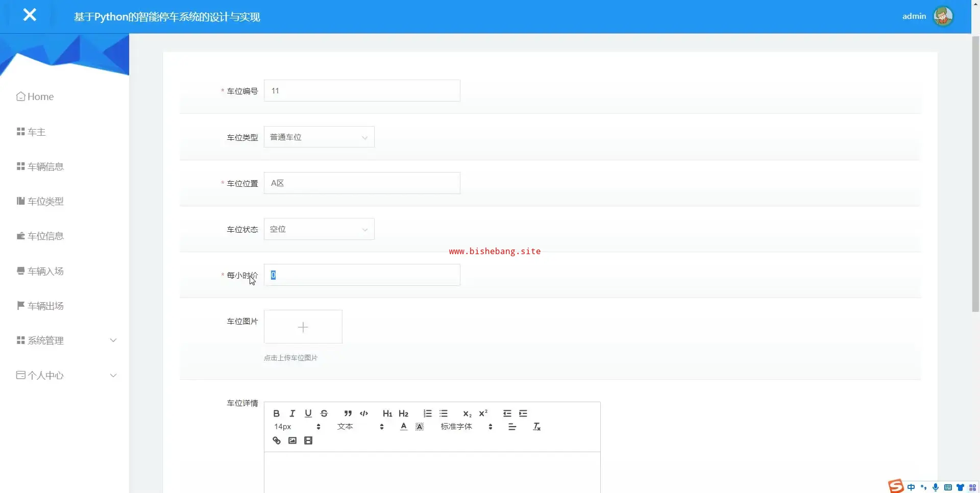
Task: Open the Sogou skin shirt icon
Action: tap(960, 487)
